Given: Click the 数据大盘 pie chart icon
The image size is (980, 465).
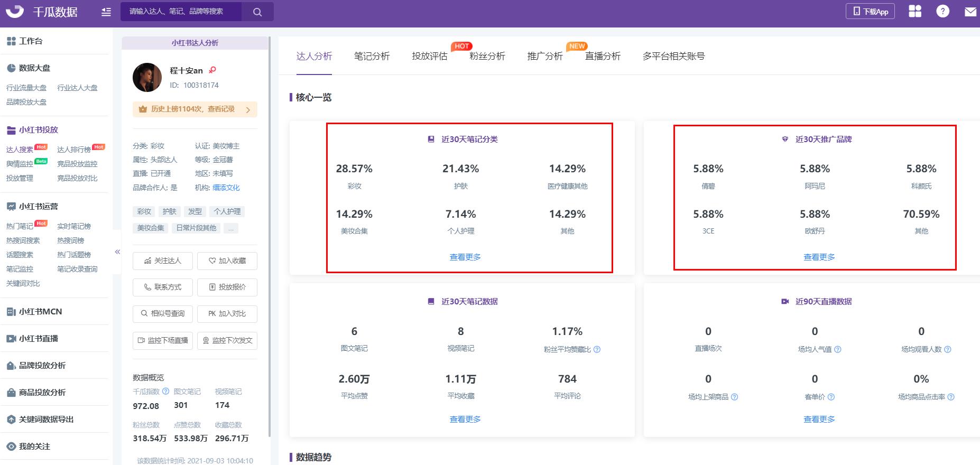Looking at the screenshot, I should 11,68.
